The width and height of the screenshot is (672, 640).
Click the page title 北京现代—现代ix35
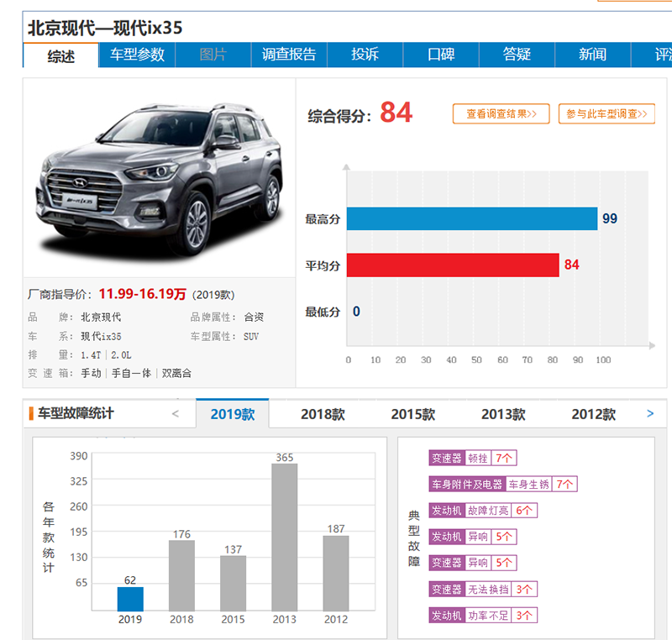105,28
